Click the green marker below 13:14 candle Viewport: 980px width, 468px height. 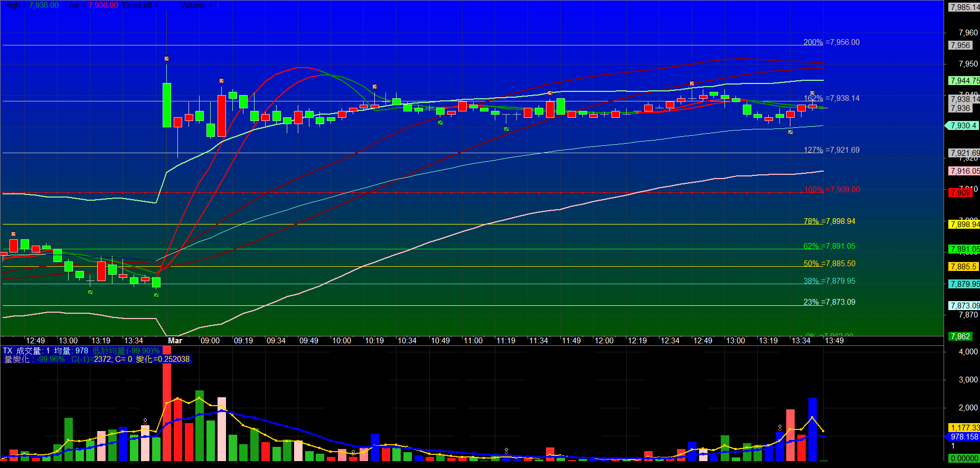click(90, 292)
